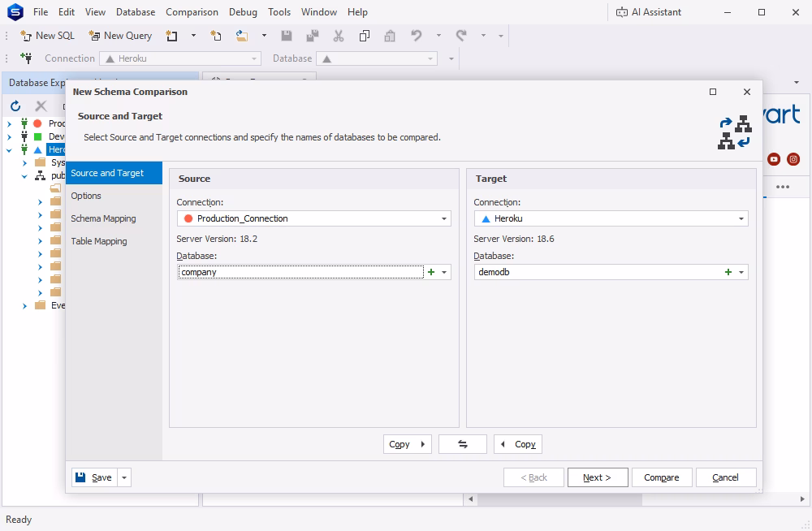The image size is (812, 531).
Task: Select the Source and Target wizard page
Action: [114, 173]
